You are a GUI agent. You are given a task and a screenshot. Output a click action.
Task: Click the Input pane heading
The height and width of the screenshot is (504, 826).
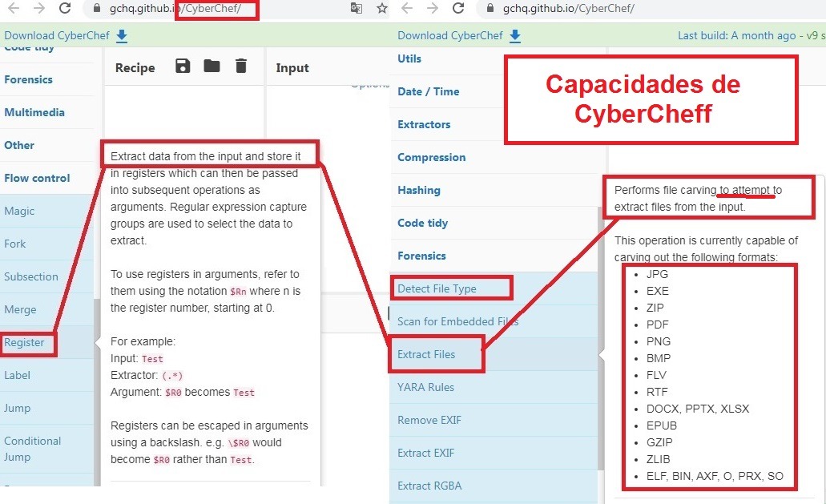tap(292, 68)
